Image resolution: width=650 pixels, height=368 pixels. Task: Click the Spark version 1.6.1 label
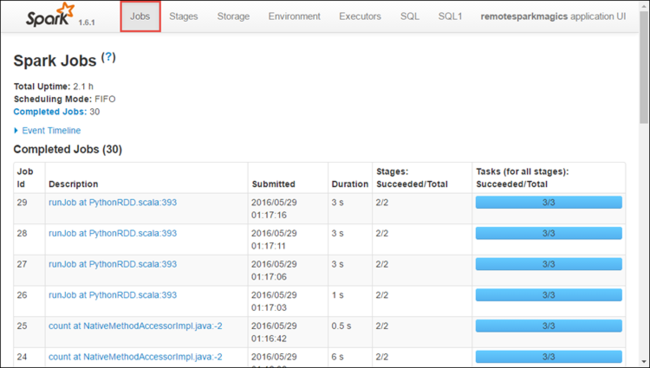pyautogui.click(x=87, y=22)
